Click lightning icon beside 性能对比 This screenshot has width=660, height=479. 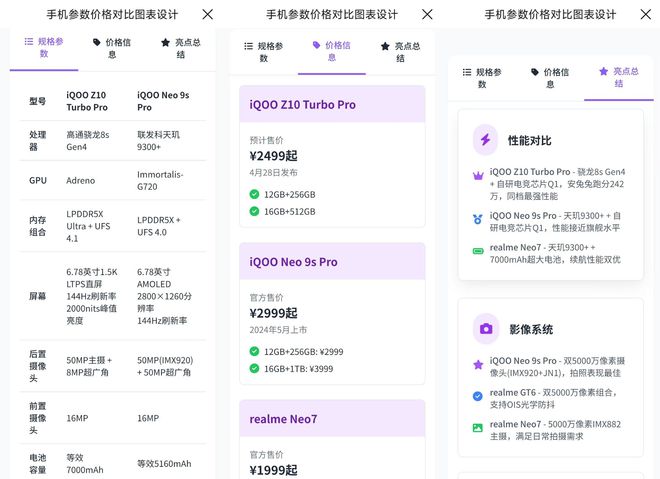(x=485, y=140)
